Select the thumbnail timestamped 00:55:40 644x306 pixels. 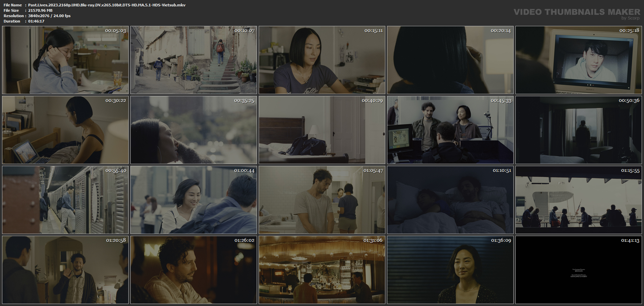coord(66,200)
